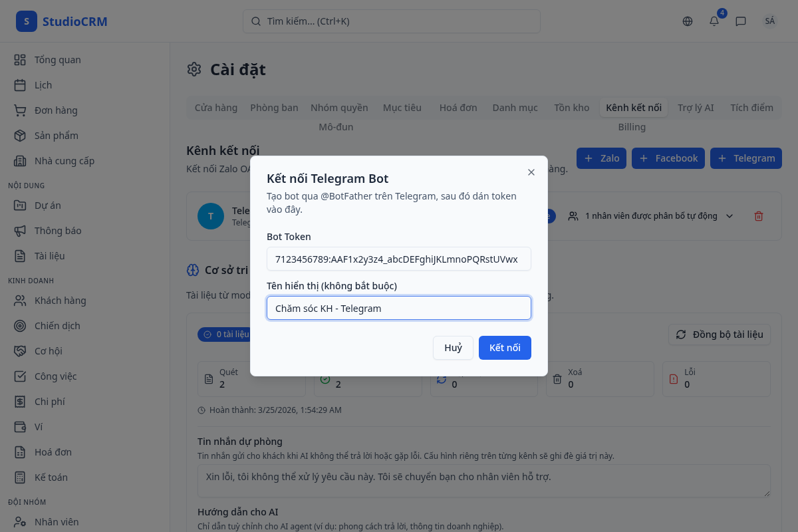Open the notifications bell with 4 alerts

point(714,21)
